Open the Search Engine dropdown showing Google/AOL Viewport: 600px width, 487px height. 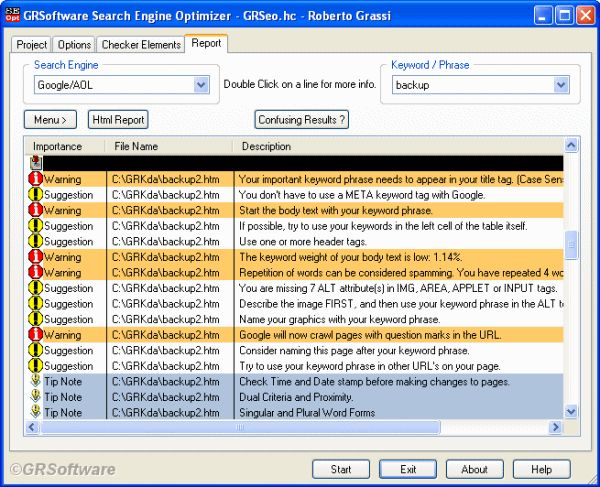201,86
